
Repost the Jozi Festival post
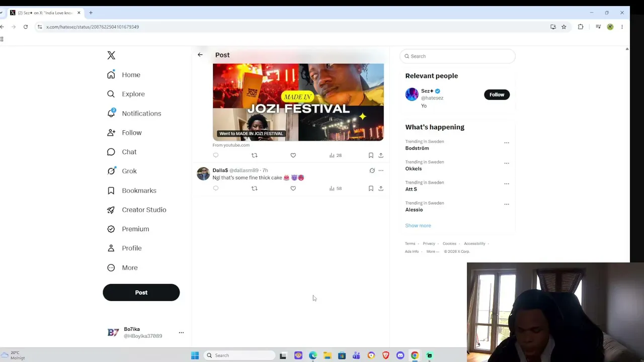pyautogui.click(x=254, y=155)
